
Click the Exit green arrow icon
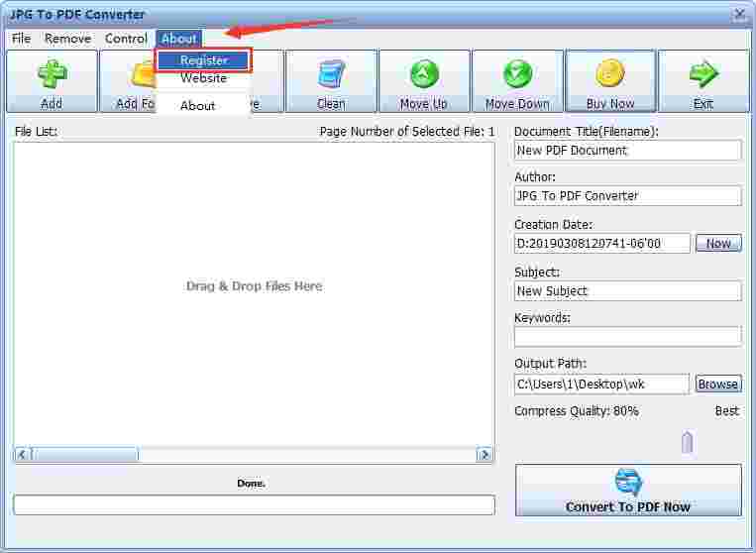click(702, 73)
